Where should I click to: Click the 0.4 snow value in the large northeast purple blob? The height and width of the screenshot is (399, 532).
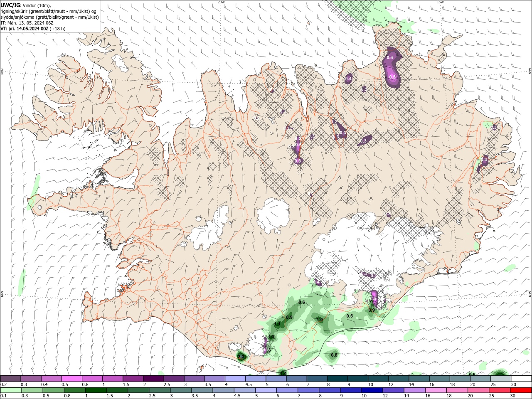[390, 57]
